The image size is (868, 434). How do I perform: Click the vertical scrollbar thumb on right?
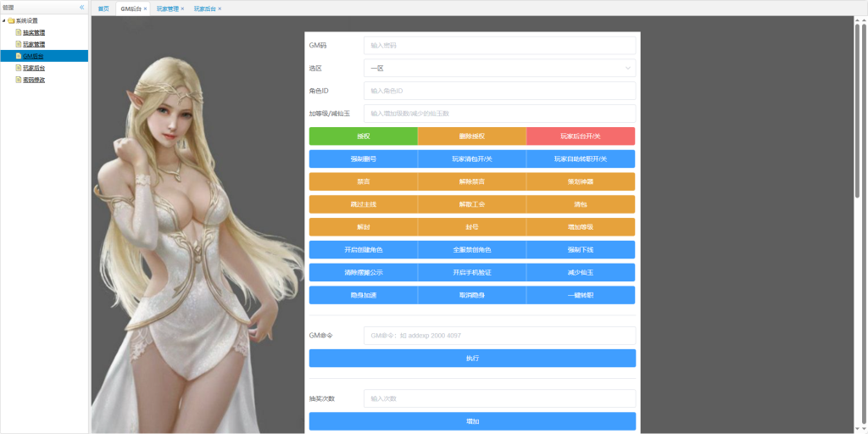pyautogui.click(x=857, y=111)
